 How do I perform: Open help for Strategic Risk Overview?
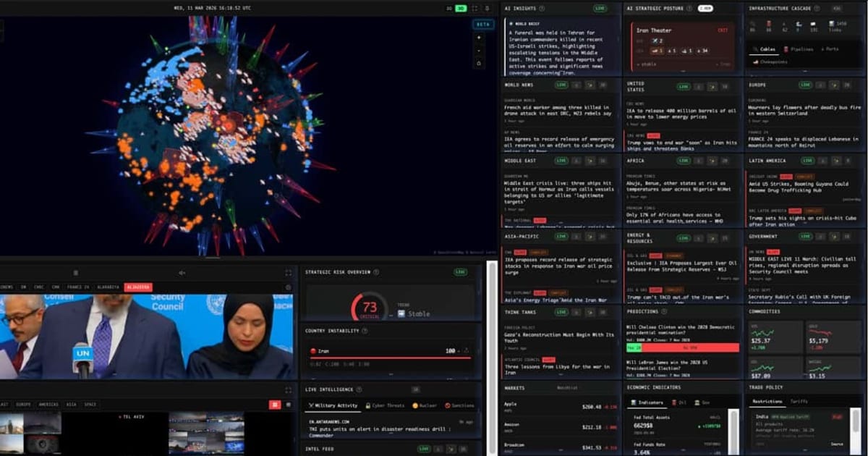coord(376,272)
